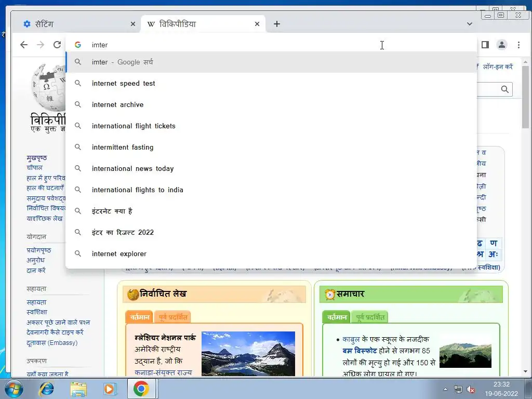Launch Internet Explorer from the taskbar
This screenshot has height=399, width=532.
(x=46, y=389)
